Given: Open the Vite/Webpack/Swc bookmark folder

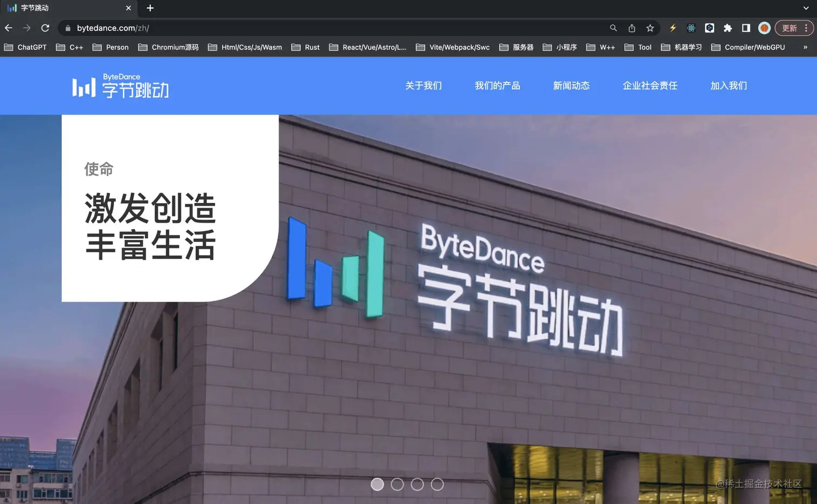Looking at the screenshot, I should (x=453, y=48).
